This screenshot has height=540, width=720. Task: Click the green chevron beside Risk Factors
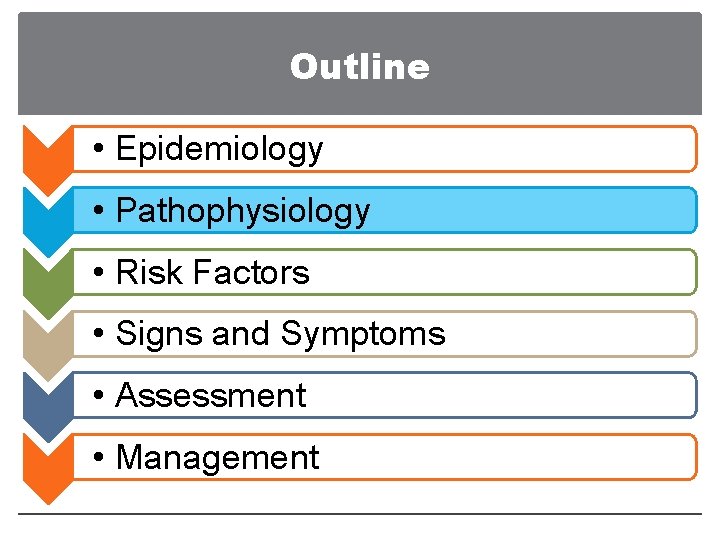coord(45,274)
